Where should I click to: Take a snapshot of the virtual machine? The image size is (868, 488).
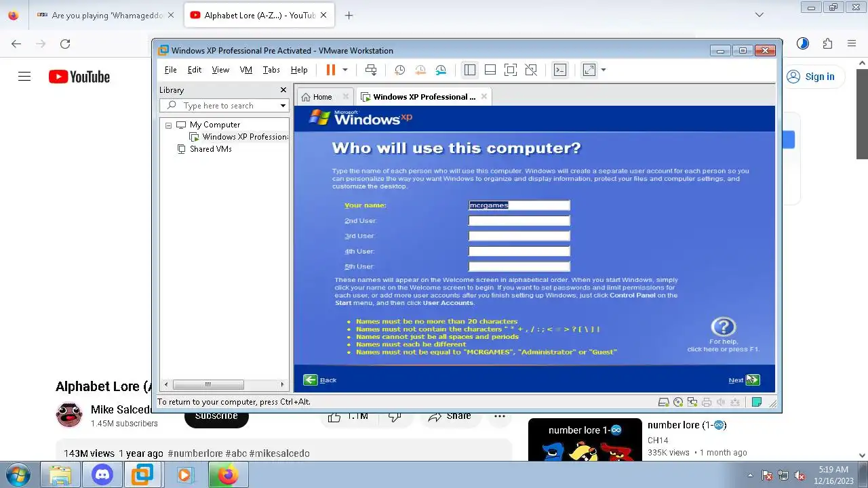click(400, 70)
